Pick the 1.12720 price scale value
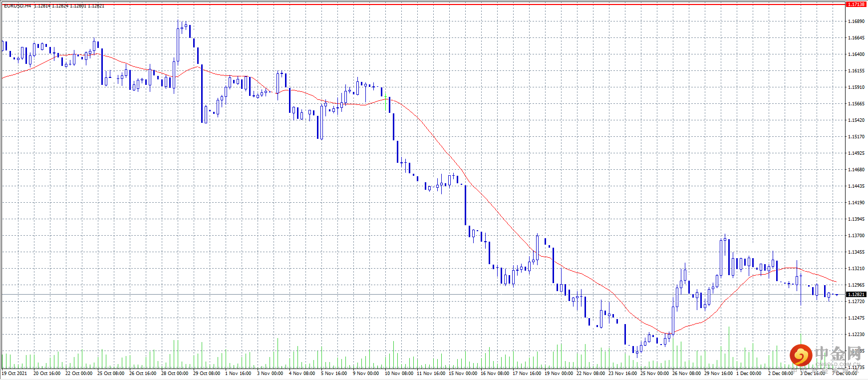This screenshot has width=868, height=380. (x=856, y=302)
